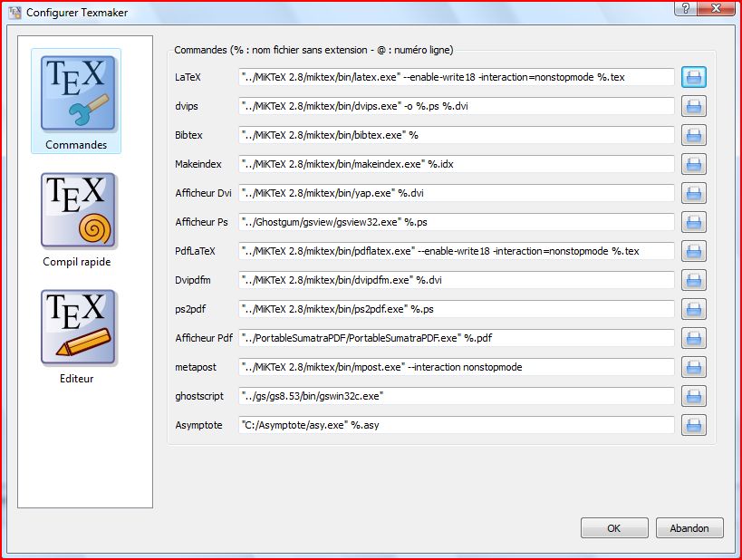Browse for the ps2pdf executable
The image size is (742, 560).
[694, 309]
